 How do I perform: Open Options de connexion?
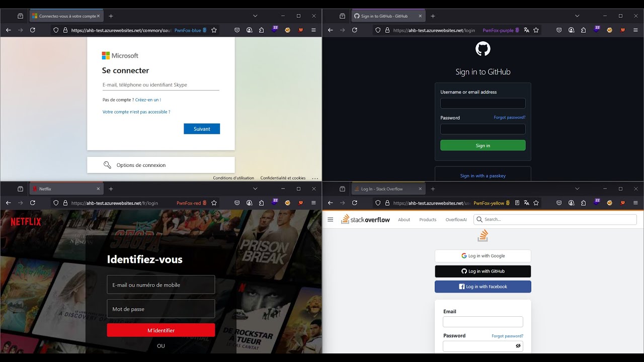click(161, 165)
